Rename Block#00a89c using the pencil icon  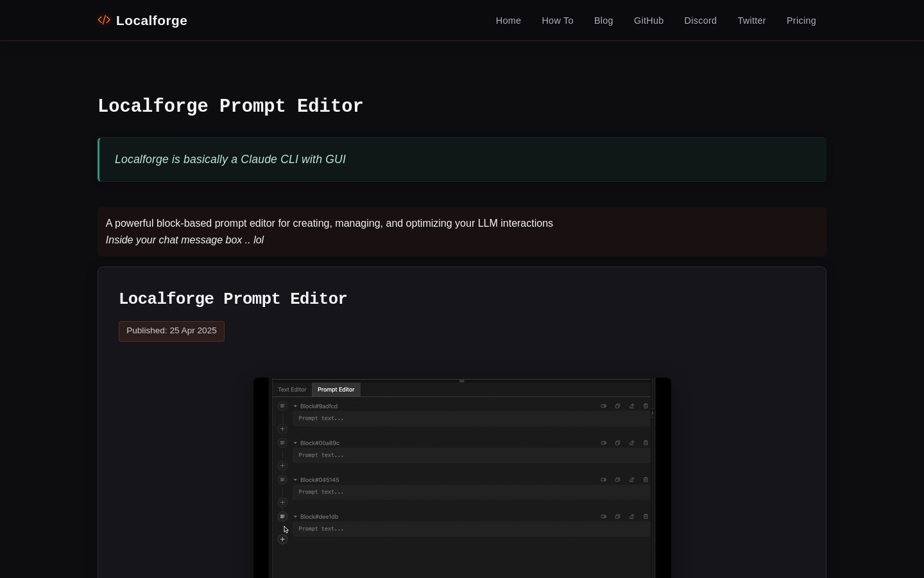click(631, 443)
